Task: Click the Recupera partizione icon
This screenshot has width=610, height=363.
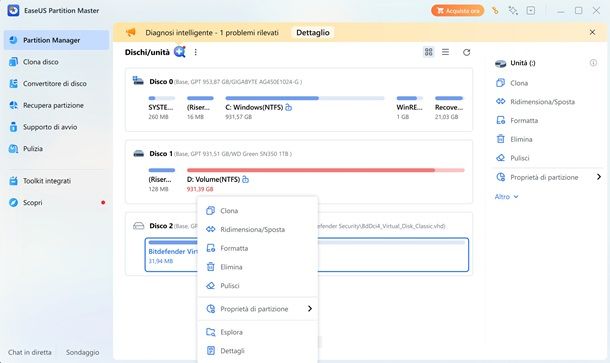Action: 13,105
